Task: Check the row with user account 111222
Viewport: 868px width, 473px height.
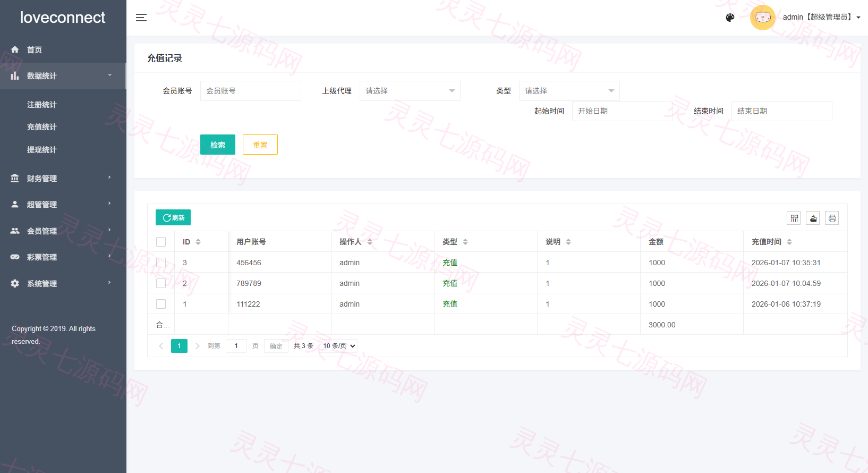Action: pos(161,304)
